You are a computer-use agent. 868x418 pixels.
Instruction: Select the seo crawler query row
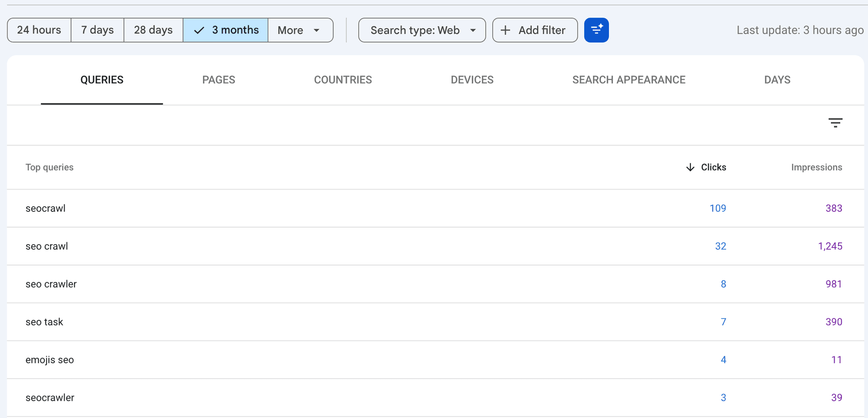tap(435, 284)
